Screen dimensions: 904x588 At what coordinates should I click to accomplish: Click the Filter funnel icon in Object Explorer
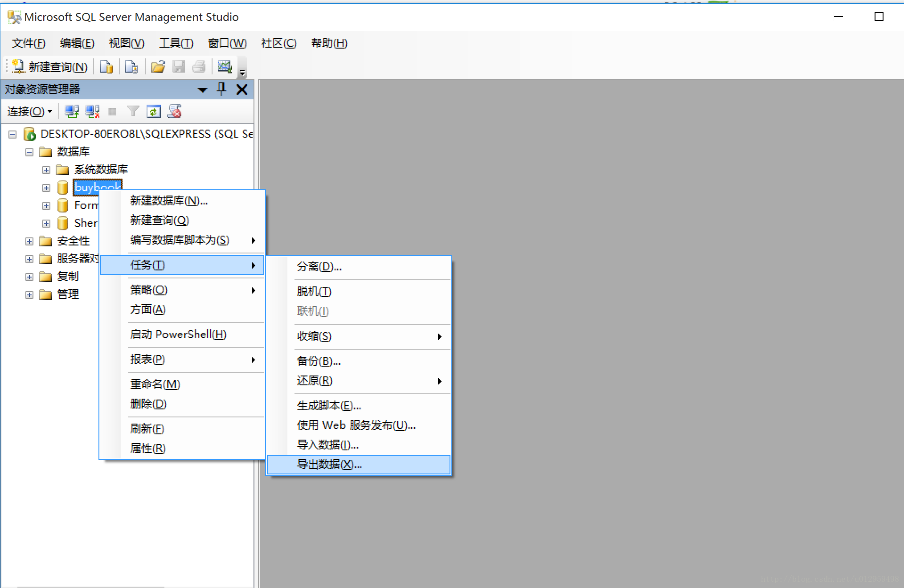(x=133, y=111)
